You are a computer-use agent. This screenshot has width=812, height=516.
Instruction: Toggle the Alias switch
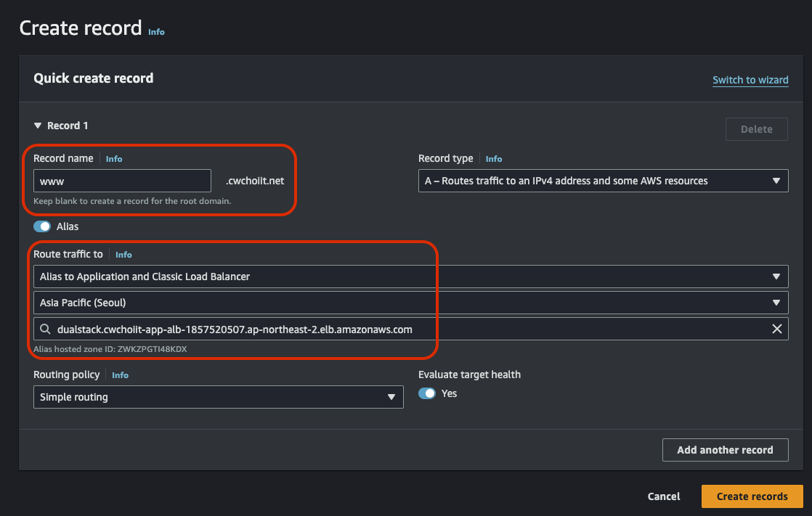pos(42,226)
